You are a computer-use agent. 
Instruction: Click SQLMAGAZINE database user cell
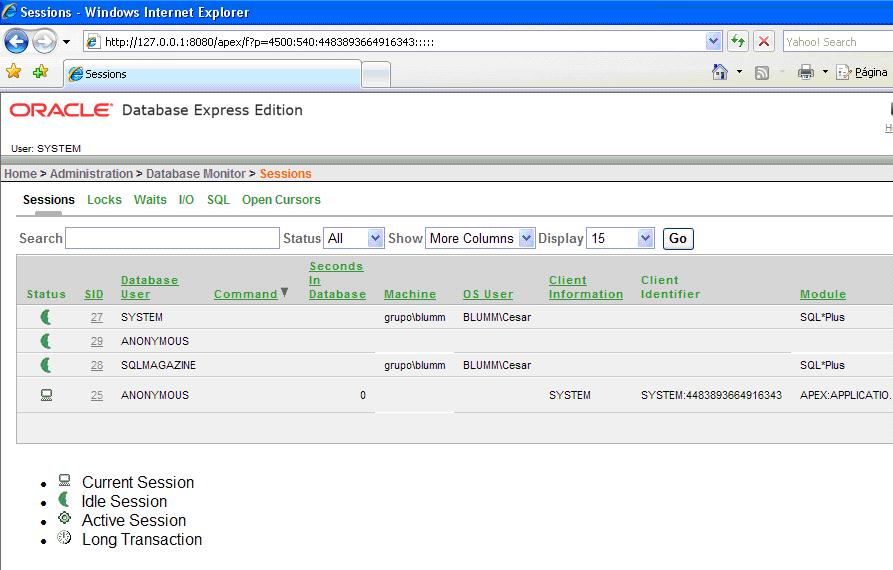[x=158, y=365]
